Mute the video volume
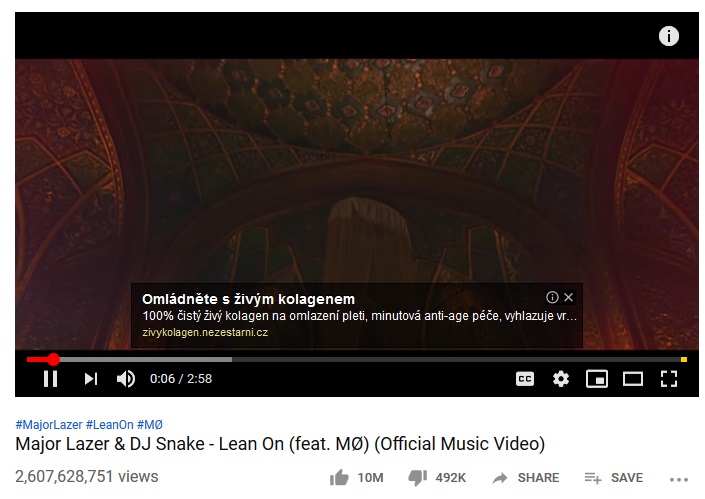Image resolution: width=705 pixels, height=499 pixels. [126, 379]
